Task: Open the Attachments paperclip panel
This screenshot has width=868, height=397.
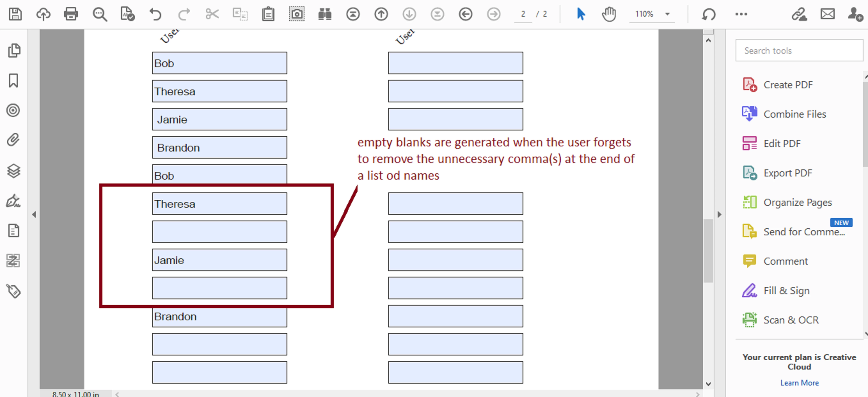Action: click(13, 140)
